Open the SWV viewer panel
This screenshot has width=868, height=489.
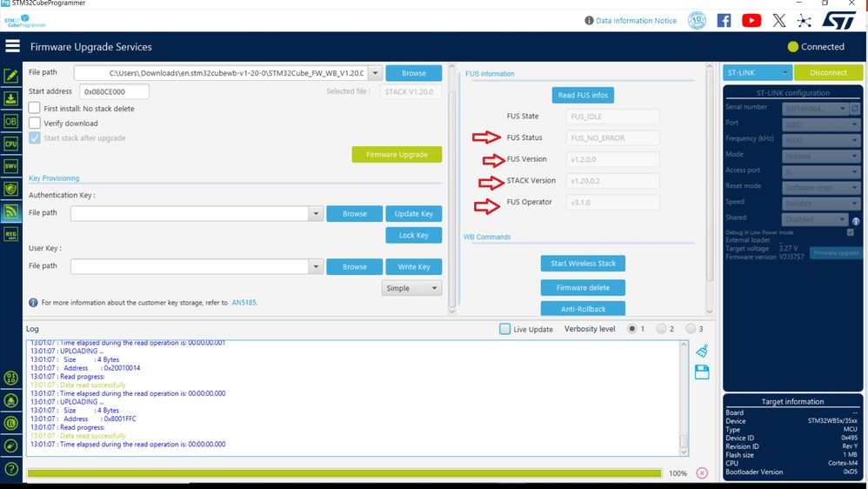11,166
